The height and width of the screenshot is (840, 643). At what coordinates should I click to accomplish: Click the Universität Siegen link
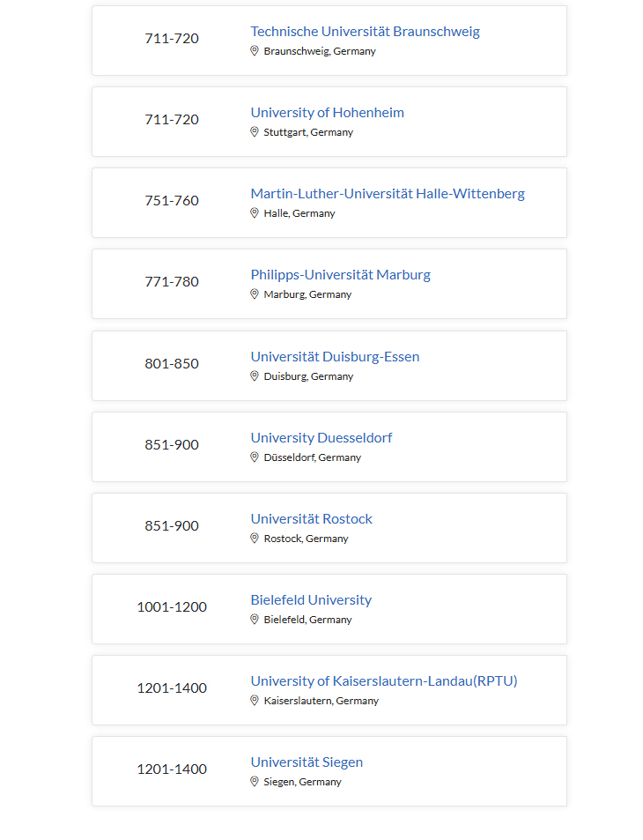point(307,762)
